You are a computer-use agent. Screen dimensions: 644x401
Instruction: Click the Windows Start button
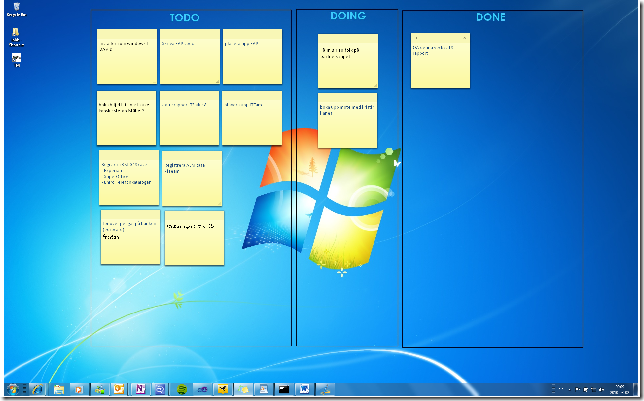pos(14,388)
